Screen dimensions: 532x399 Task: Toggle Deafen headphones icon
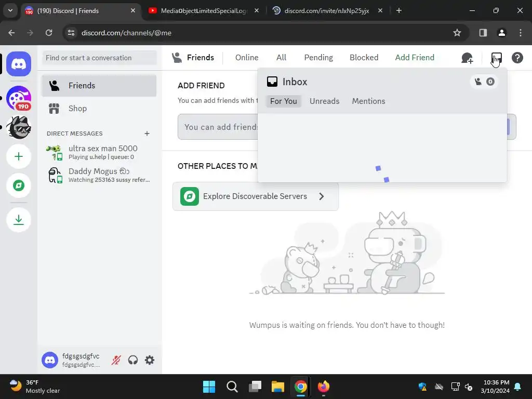coord(133,360)
